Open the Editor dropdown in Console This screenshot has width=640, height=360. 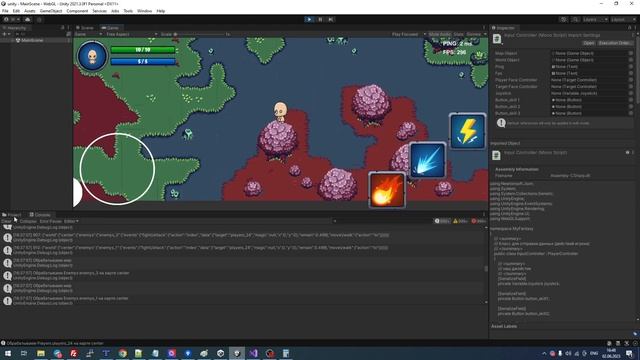(71, 221)
